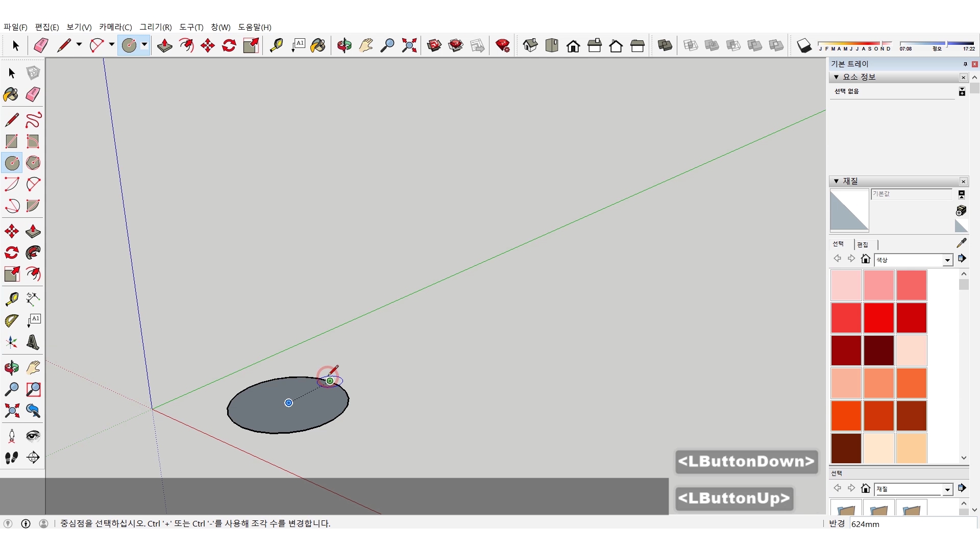The height and width of the screenshot is (551, 980).
Task: Pin the default tray panel
Action: pos(965,64)
